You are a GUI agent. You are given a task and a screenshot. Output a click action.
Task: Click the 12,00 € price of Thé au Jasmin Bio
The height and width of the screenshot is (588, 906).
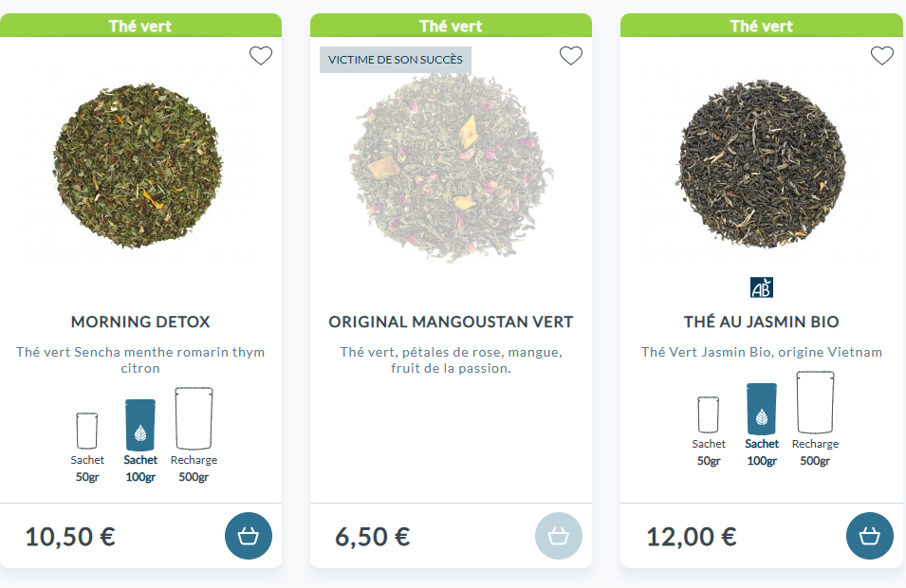(x=691, y=536)
